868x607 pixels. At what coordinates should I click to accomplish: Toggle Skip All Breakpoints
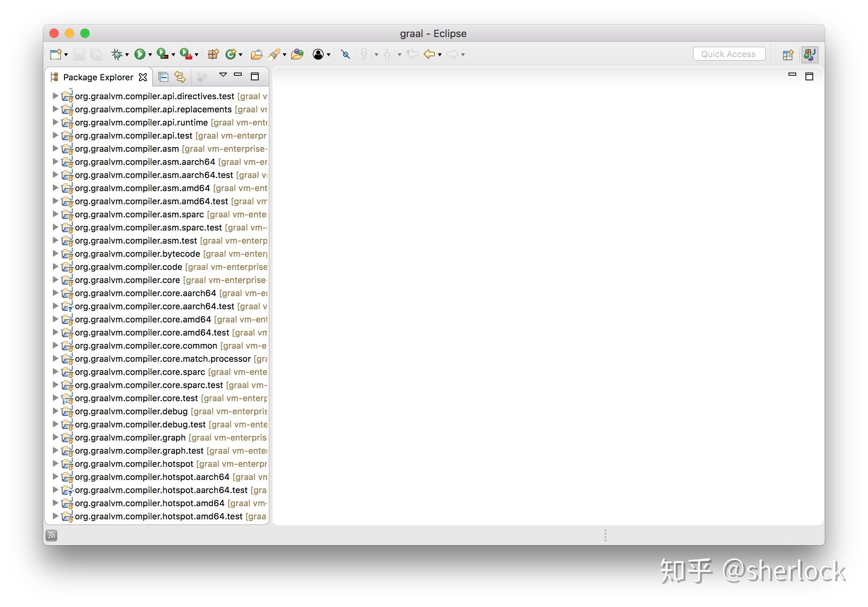pos(345,54)
